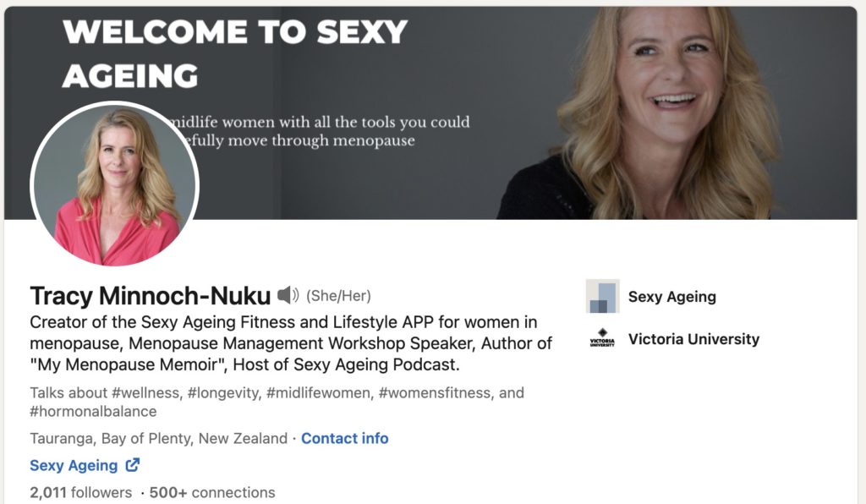The image size is (866, 504).
Task: Click the Tauranga, Bay of Plenty location text
Action: tap(158, 438)
